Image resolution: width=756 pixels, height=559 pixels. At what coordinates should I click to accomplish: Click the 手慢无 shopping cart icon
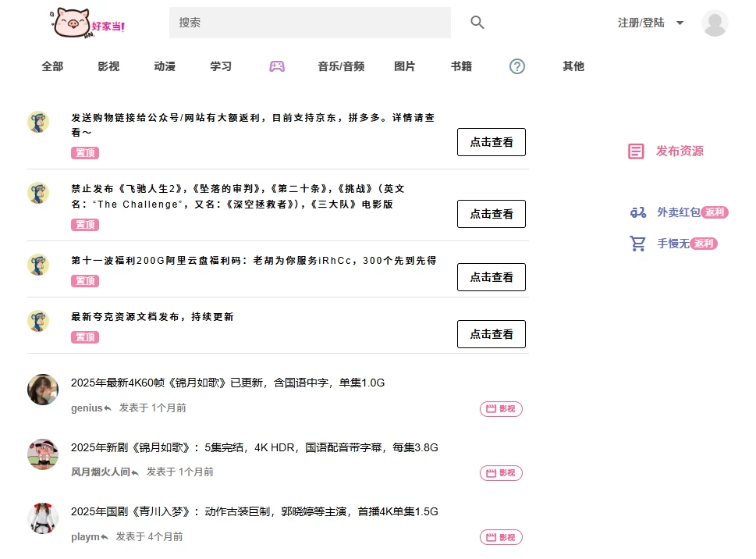coord(638,244)
